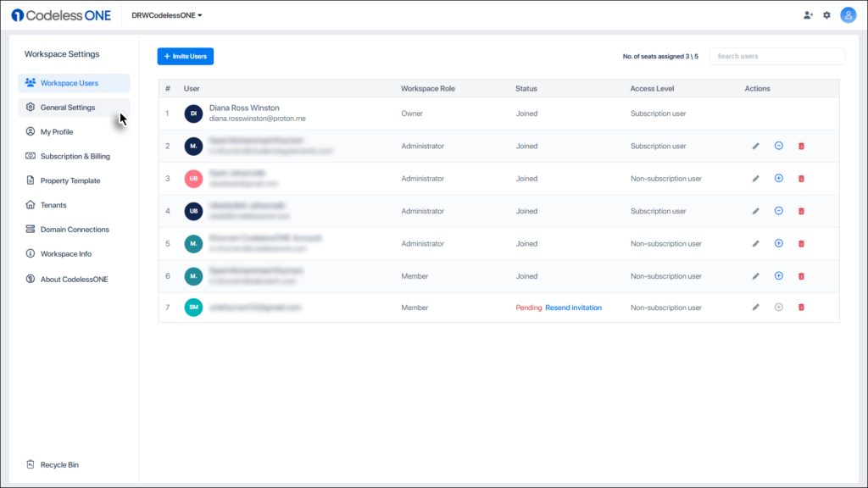Open the settings gear in top bar
The height and width of the screenshot is (488, 868).
827,15
